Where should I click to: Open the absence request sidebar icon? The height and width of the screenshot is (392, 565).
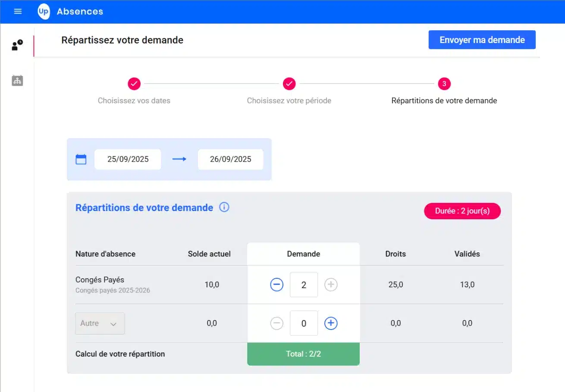pos(17,45)
